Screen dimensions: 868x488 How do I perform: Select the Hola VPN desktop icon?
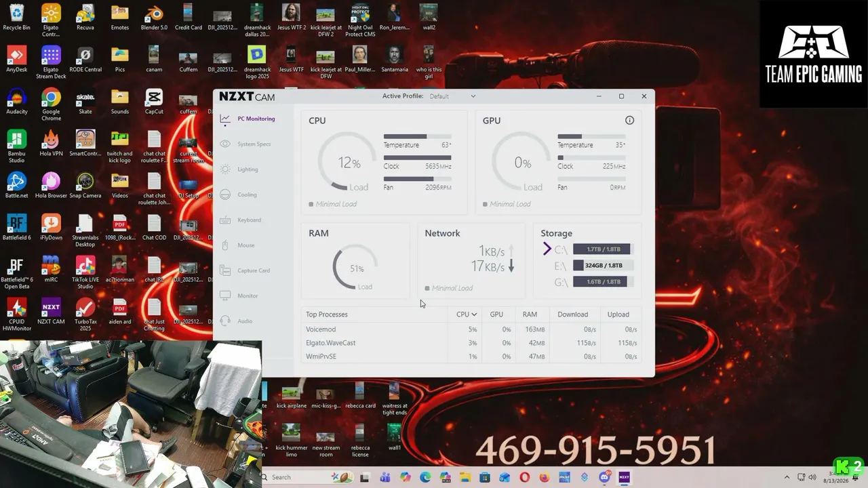point(51,144)
